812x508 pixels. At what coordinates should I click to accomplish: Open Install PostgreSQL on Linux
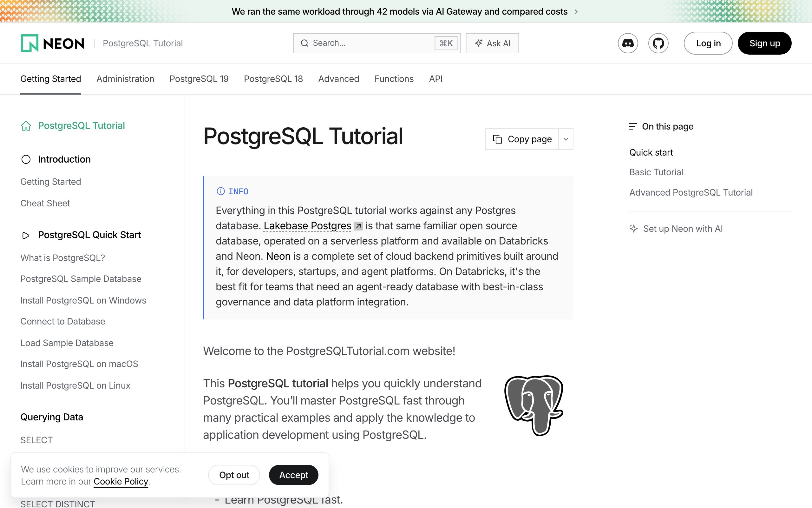[75, 385]
